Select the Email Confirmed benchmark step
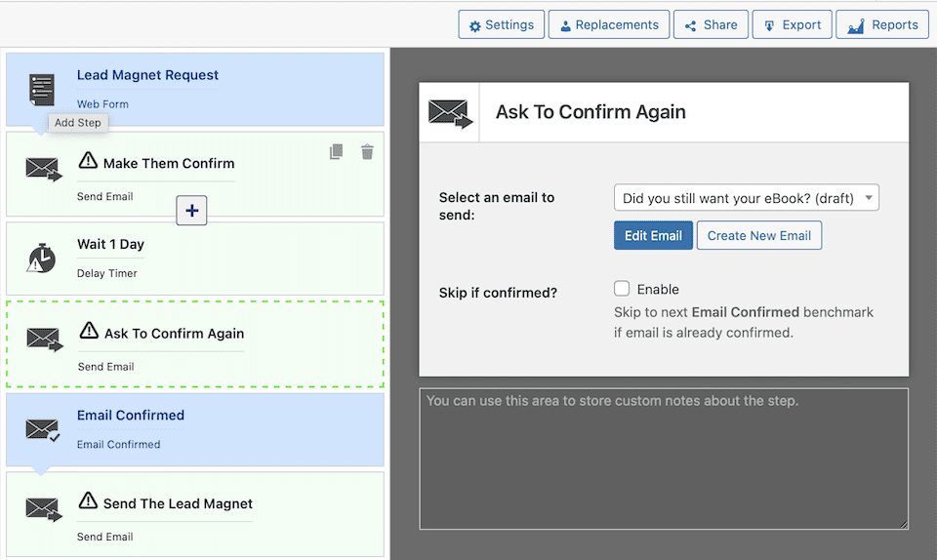Screen dimensions: 937x560 pos(195,429)
